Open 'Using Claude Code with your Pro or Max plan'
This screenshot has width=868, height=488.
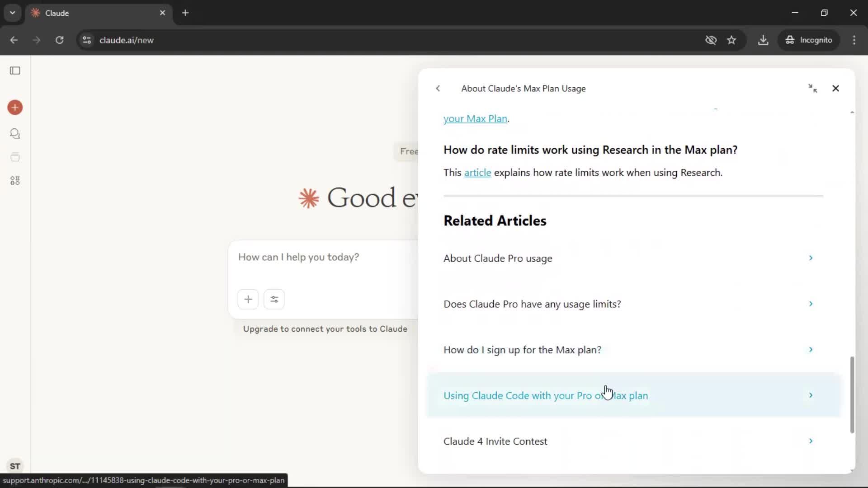tap(633, 395)
